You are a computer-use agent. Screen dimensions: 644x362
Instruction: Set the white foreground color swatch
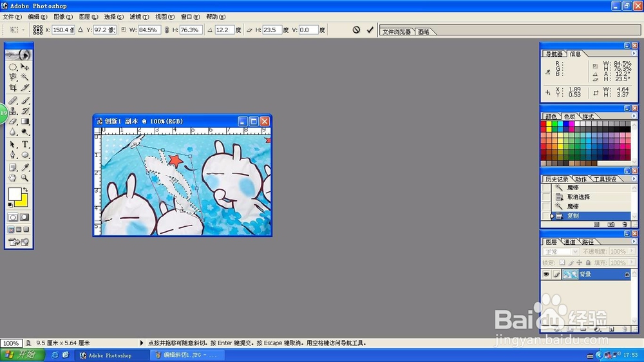click(14, 194)
